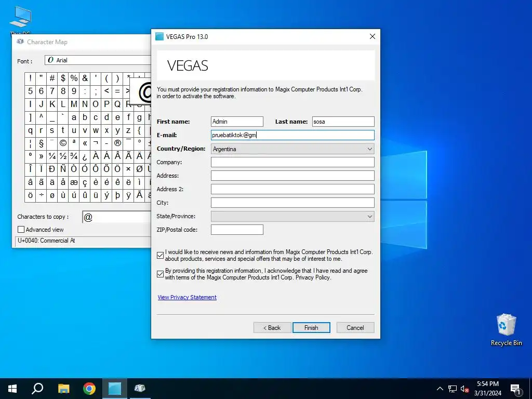The image size is (532, 399).
Task: Open network status tray icon
Action: (x=453, y=389)
